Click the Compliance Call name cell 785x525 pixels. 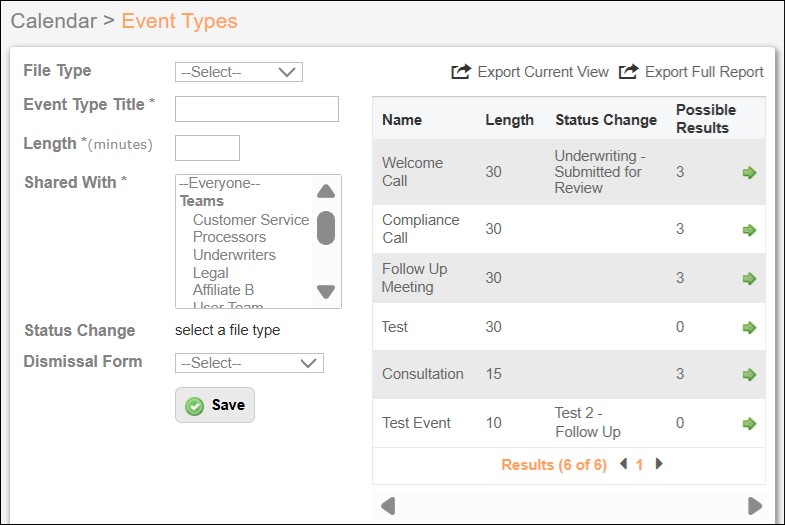coord(421,229)
